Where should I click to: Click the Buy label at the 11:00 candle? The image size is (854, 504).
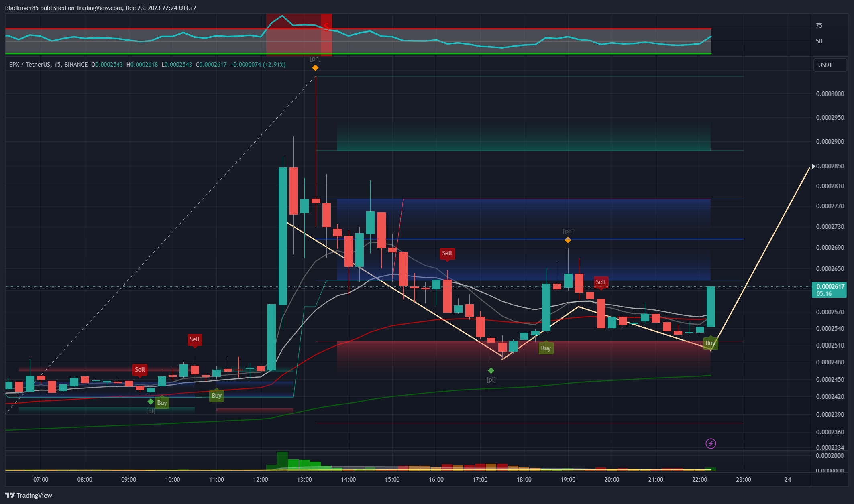pos(216,396)
